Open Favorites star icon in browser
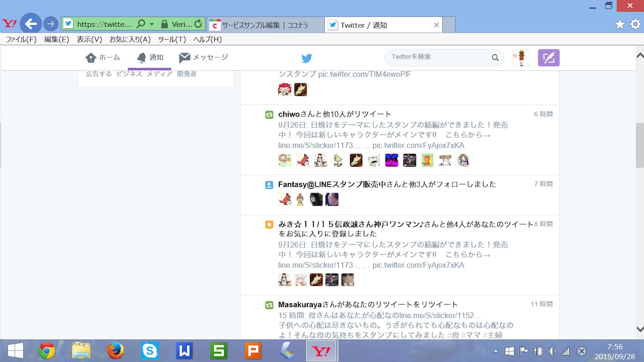The width and height of the screenshot is (644, 362). 620,24
